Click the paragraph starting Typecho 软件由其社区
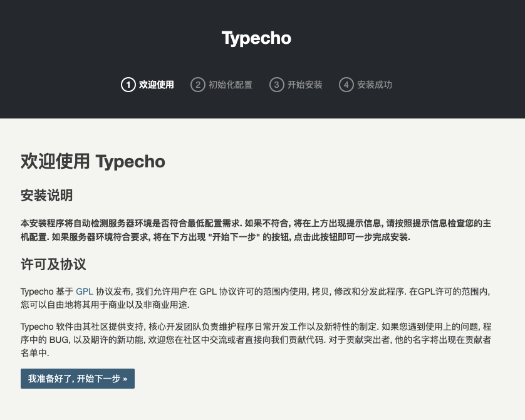Screen dimensions: 525x420 pos(256,340)
